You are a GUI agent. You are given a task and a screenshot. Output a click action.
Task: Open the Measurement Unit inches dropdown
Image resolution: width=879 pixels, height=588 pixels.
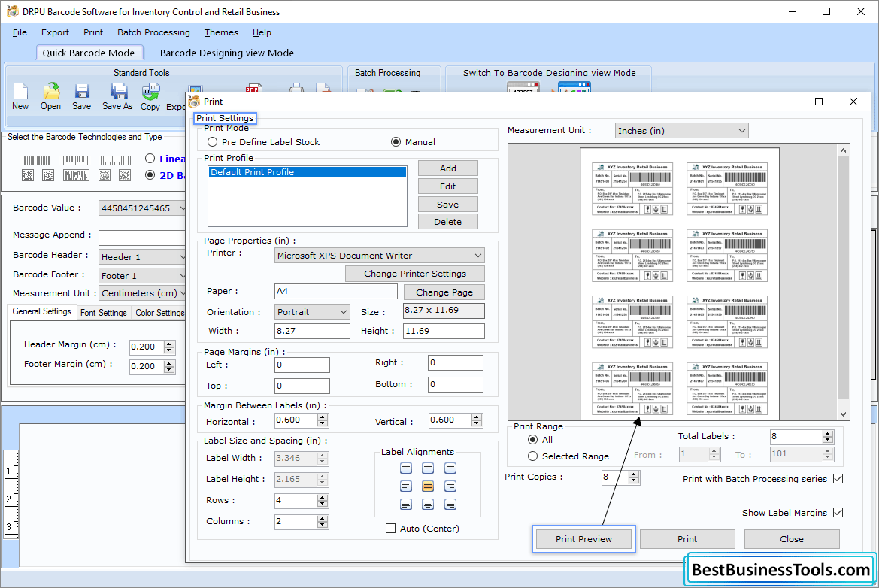point(740,130)
